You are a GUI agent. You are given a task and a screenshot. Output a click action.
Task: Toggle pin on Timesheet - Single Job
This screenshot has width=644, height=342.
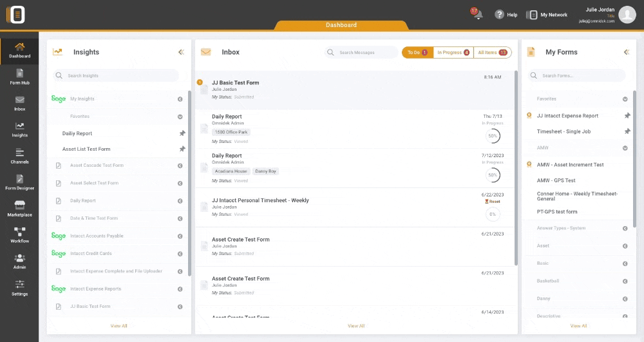pos(627,131)
